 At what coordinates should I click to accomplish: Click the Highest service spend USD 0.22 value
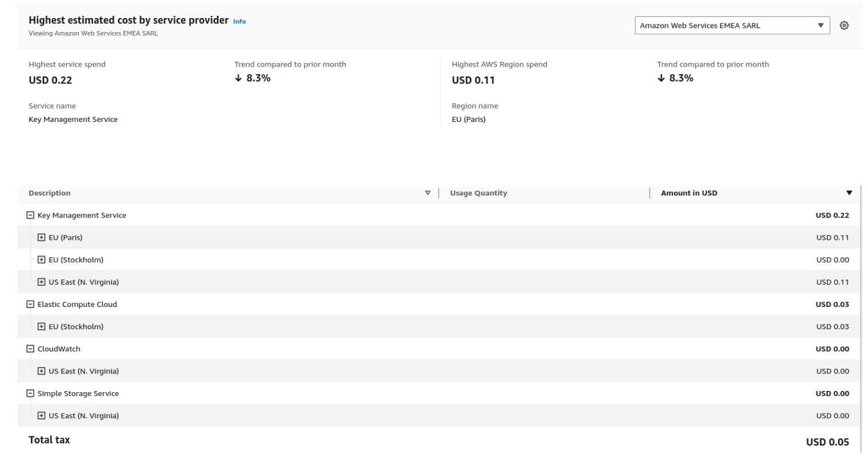(x=50, y=81)
